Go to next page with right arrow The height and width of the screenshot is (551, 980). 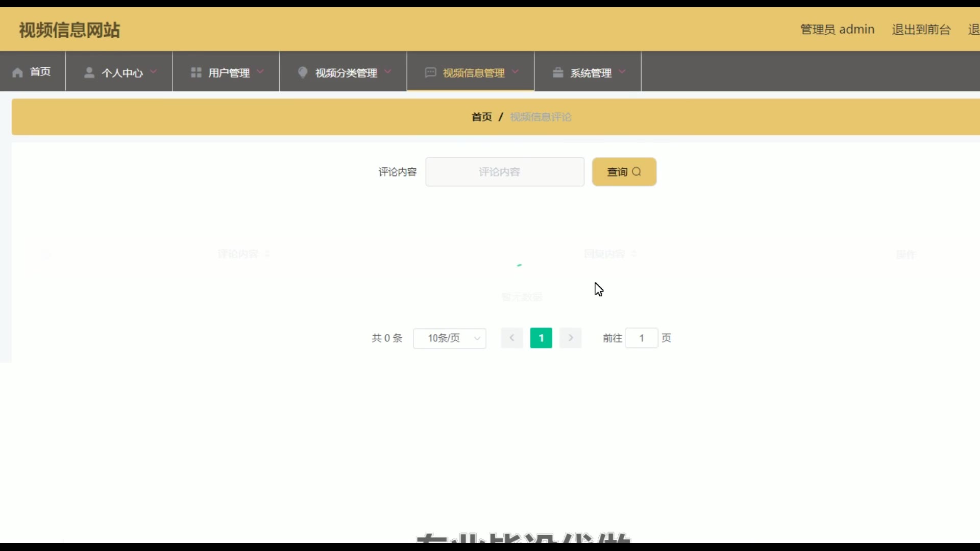pos(571,338)
